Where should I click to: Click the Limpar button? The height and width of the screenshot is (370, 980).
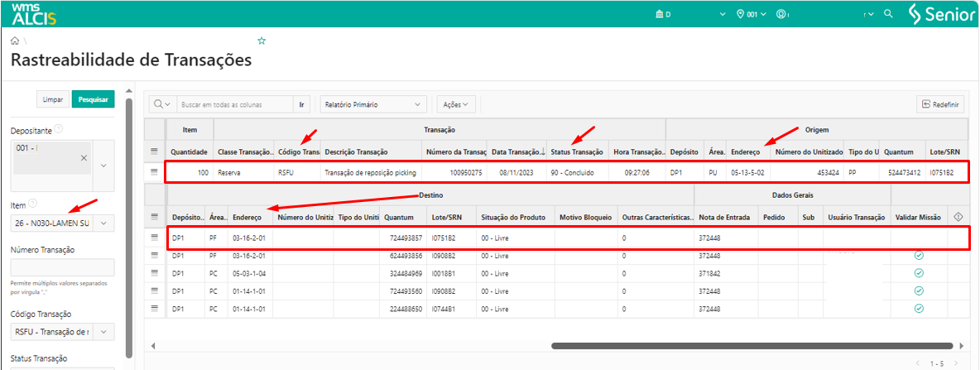click(52, 99)
